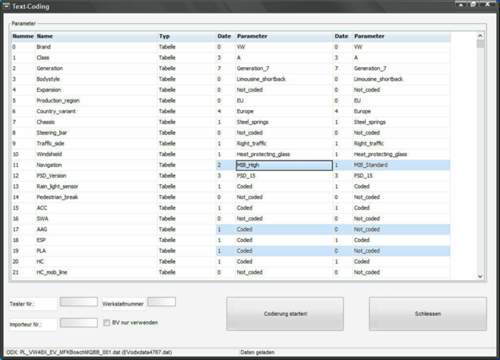Click the scrollbar up arrow in the parameter list
Image resolution: width=500 pixels, height=360 pixels.
[x=480, y=35]
